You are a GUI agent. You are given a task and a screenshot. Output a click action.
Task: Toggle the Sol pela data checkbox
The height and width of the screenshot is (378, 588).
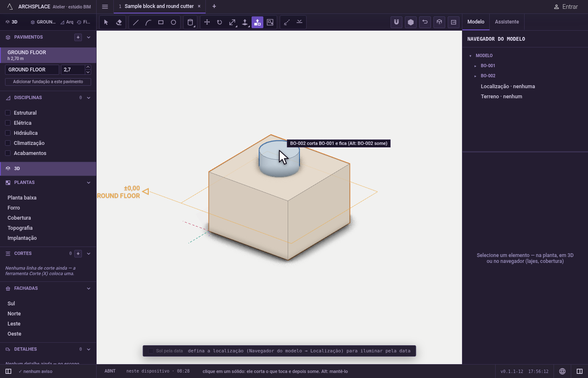click(151, 351)
